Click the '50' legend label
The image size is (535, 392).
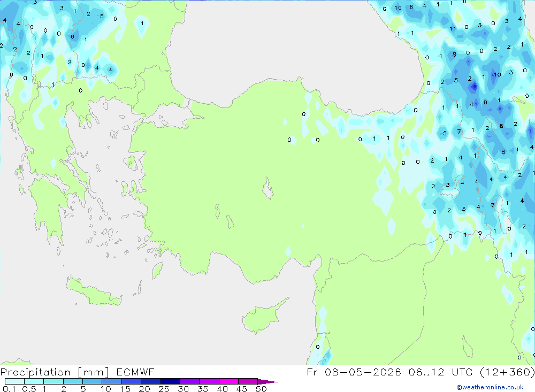tap(261, 389)
